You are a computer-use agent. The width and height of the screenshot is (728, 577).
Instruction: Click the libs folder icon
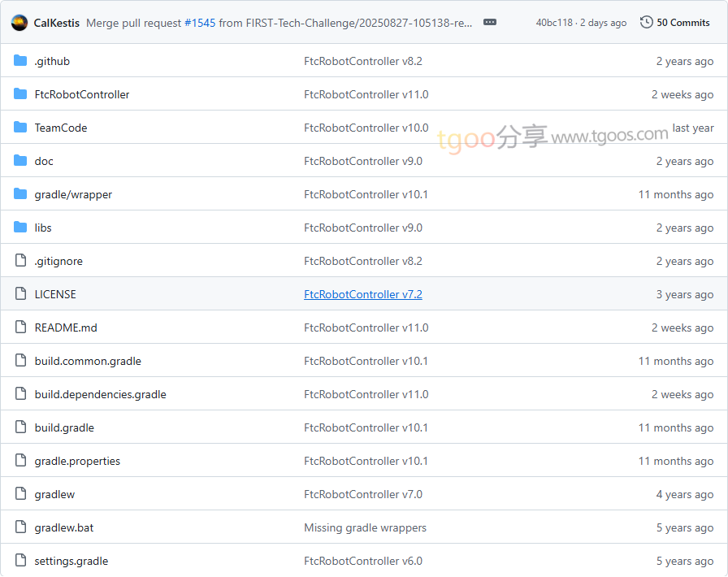[x=20, y=228]
